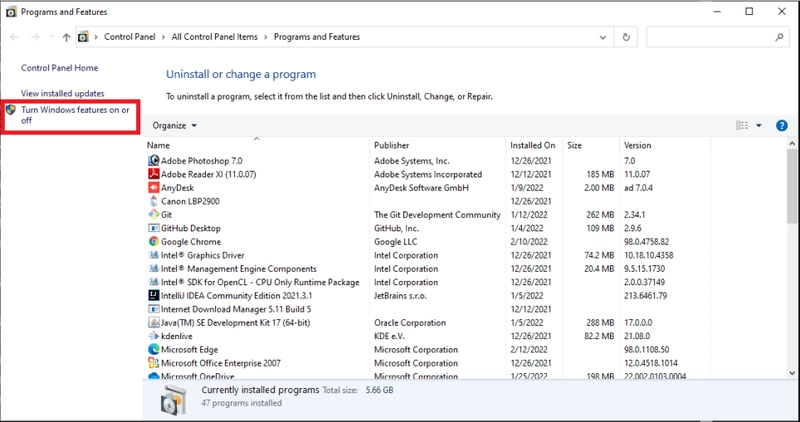
Task: Open the help question mark icon
Action: point(781,126)
